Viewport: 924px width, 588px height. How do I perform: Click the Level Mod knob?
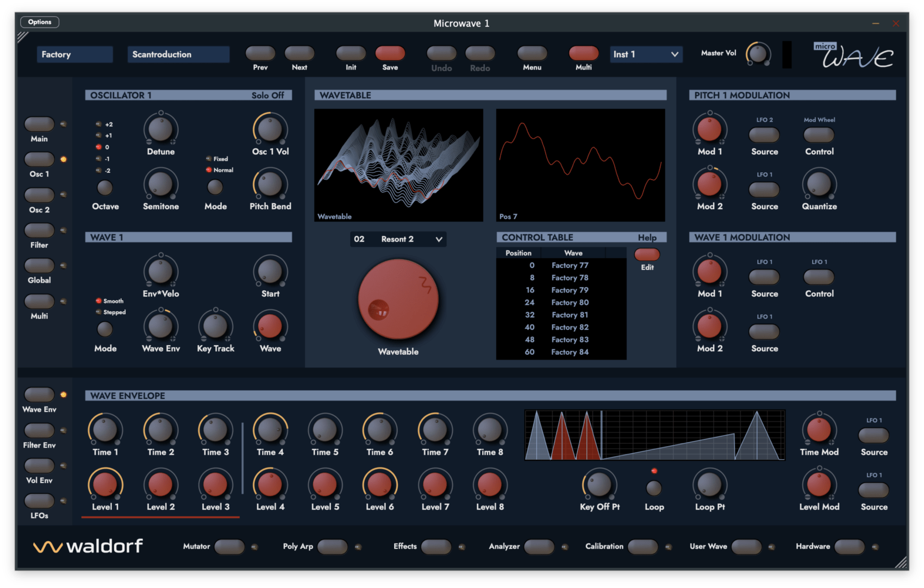[819, 485]
